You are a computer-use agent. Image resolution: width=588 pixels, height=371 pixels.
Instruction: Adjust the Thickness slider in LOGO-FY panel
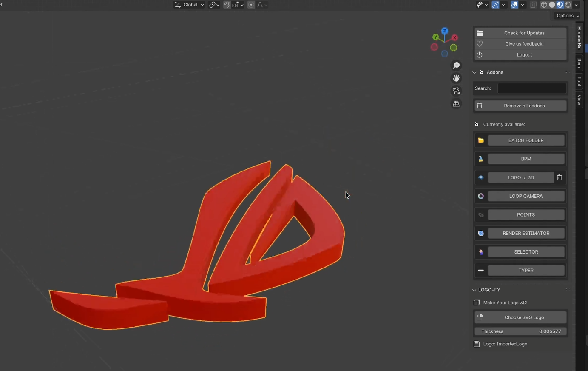520,331
